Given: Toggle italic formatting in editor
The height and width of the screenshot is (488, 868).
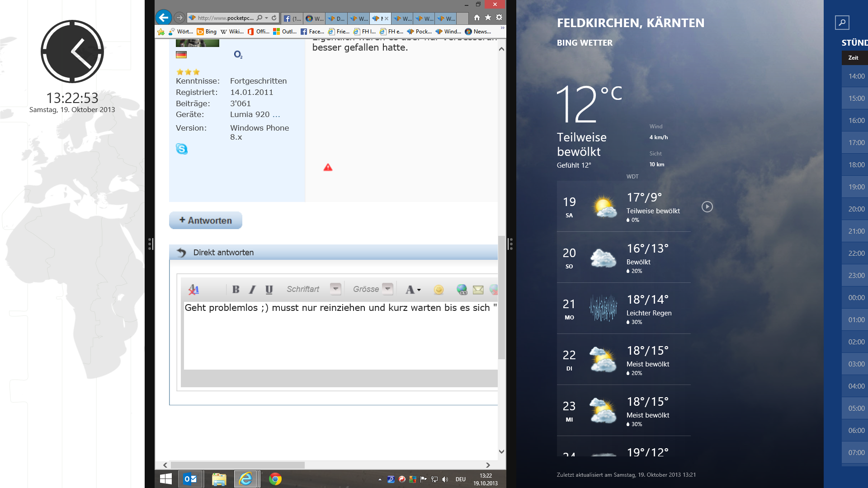Looking at the screenshot, I should [252, 290].
